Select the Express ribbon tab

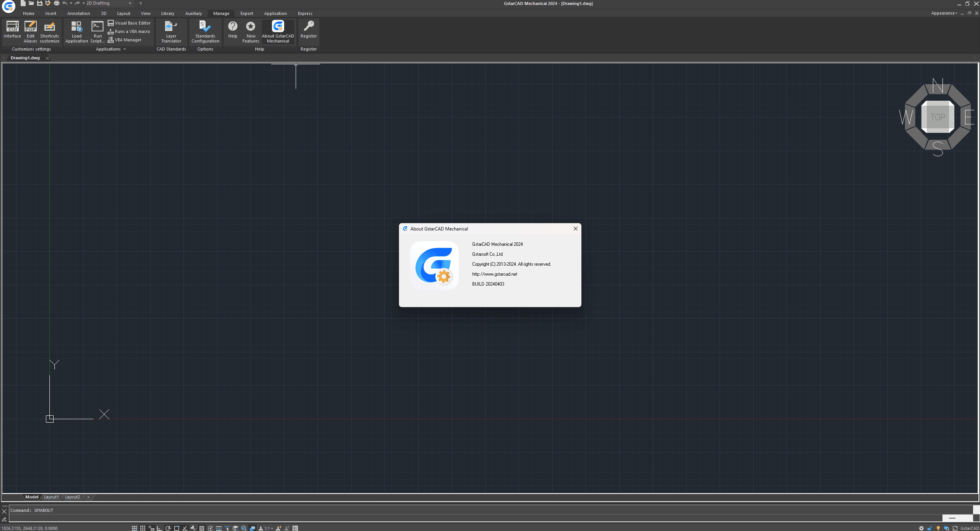click(x=305, y=13)
